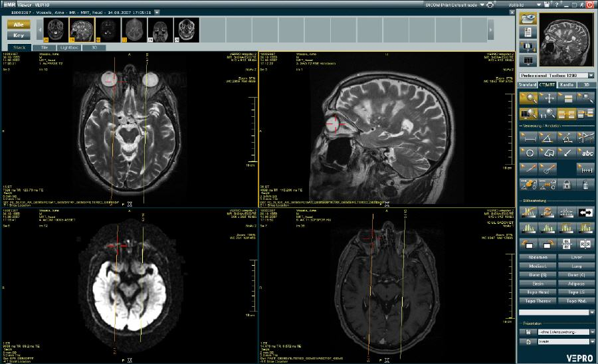Image resolution: width=598 pixels, height=364 pixels.
Task: Select the pan (four-arrow move) tool
Action: (x=548, y=98)
